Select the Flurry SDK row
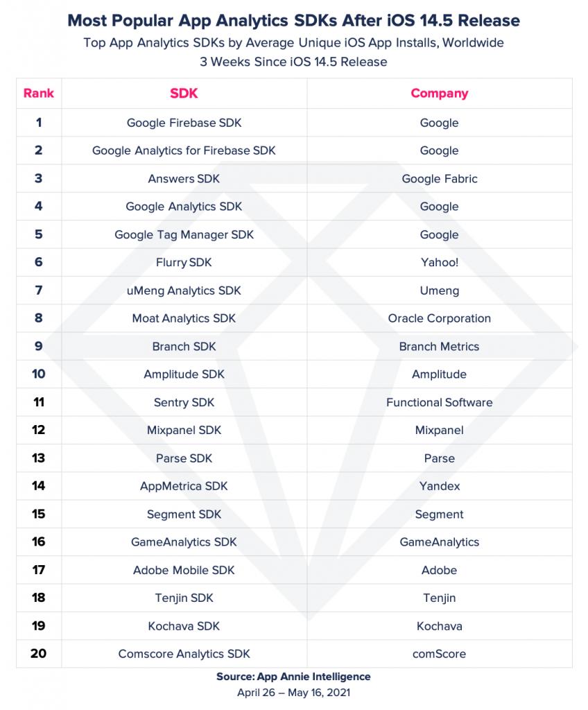 [295, 262]
